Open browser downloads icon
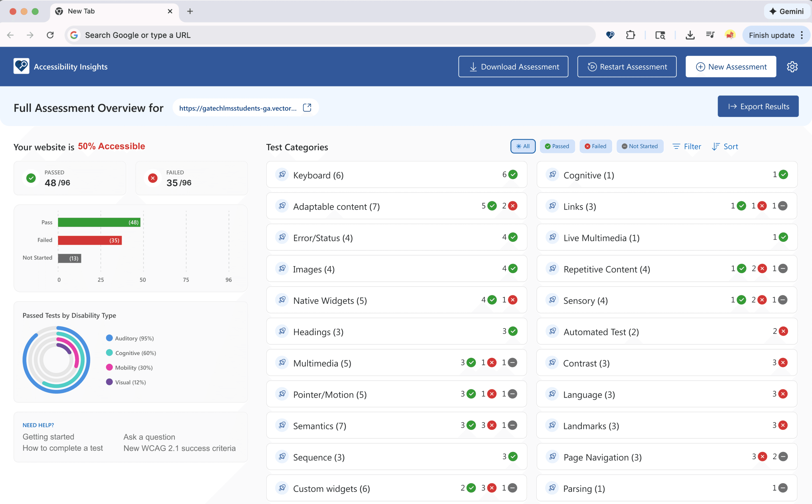The width and height of the screenshot is (812, 504). coord(690,35)
